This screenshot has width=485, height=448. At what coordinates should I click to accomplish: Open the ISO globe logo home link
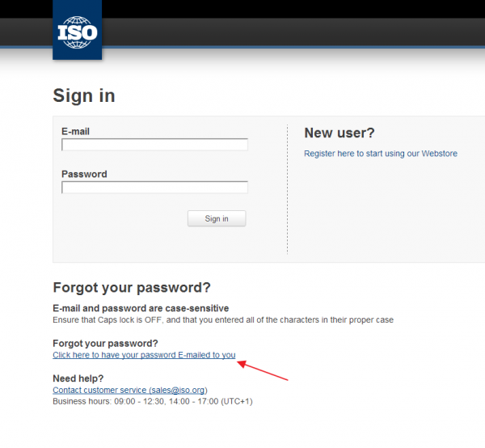point(77,30)
